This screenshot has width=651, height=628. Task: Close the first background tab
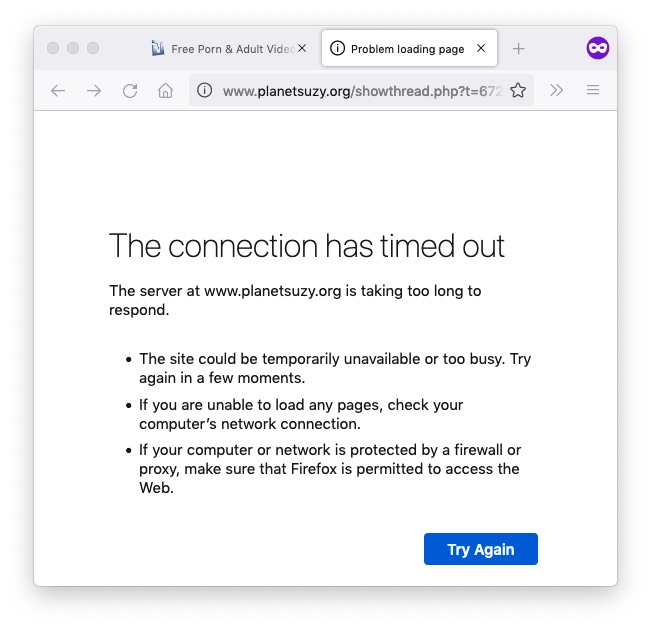pos(302,49)
